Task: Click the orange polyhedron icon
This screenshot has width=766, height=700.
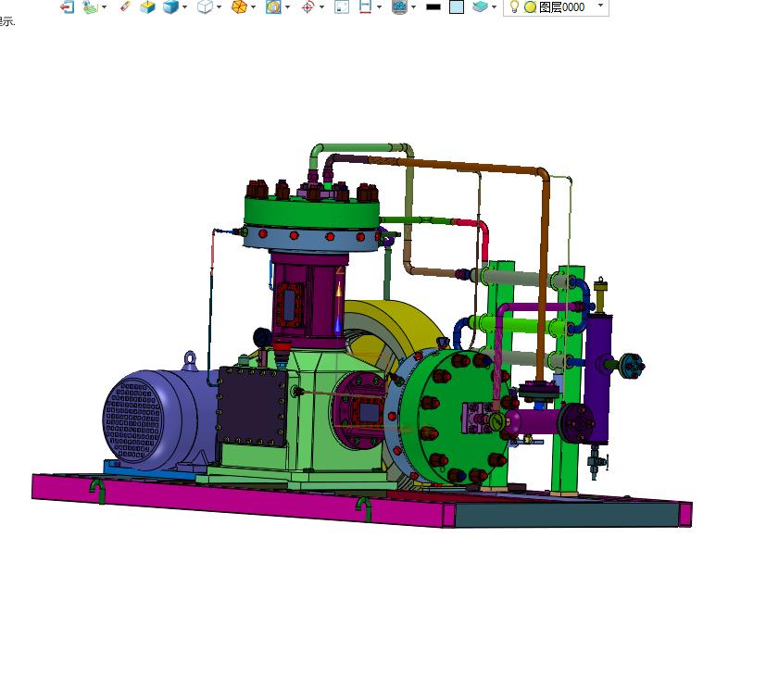Action: click(x=239, y=6)
